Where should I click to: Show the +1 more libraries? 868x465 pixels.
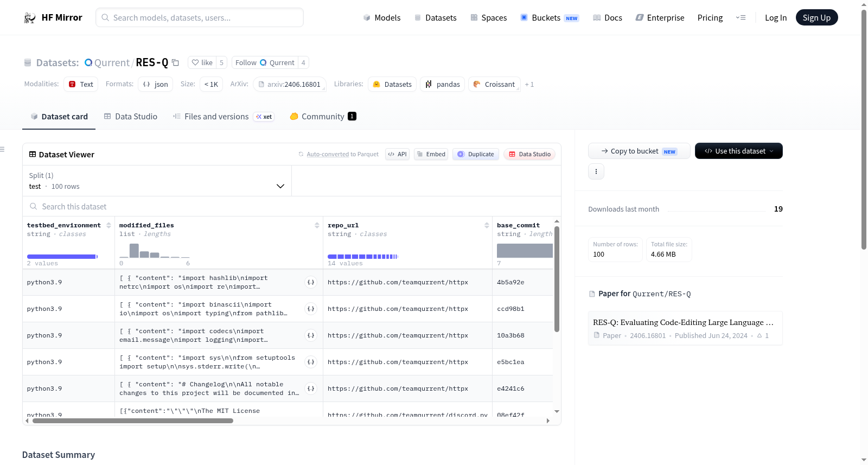[529, 85]
